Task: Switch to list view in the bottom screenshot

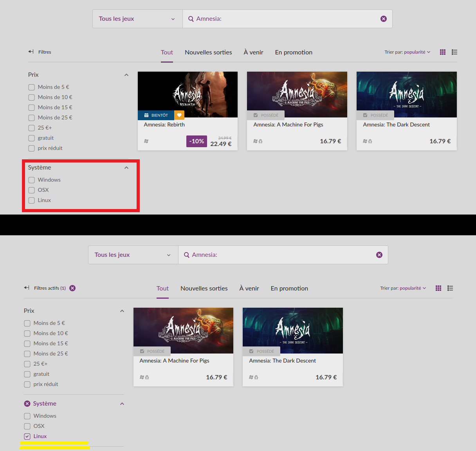Action: (x=450, y=288)
